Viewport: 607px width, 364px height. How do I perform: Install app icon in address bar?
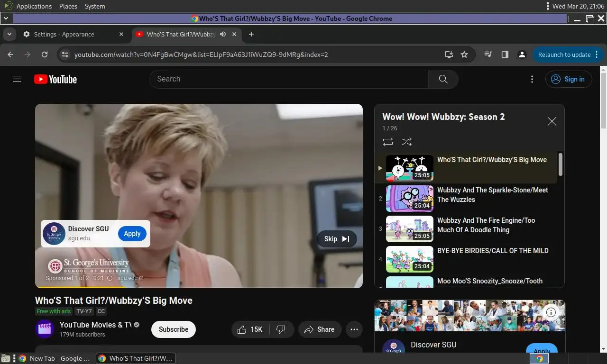(x=449, y=55)
